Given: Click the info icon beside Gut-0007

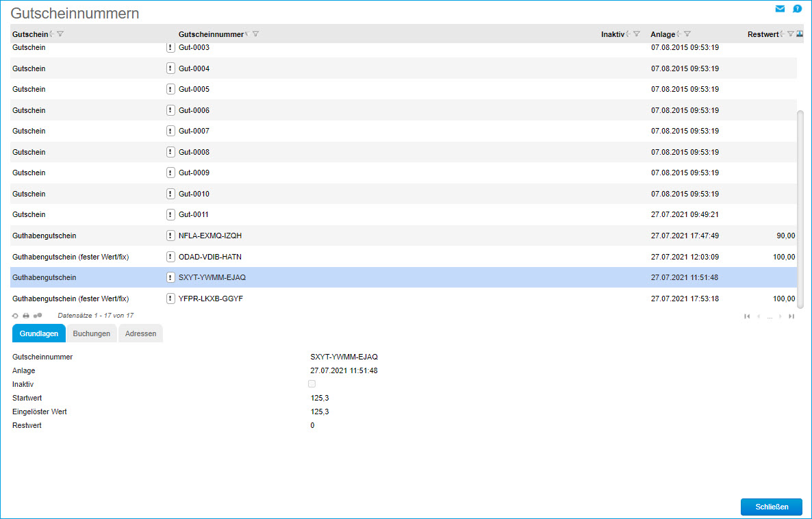Looking at the screenshot, I should 170,131.
